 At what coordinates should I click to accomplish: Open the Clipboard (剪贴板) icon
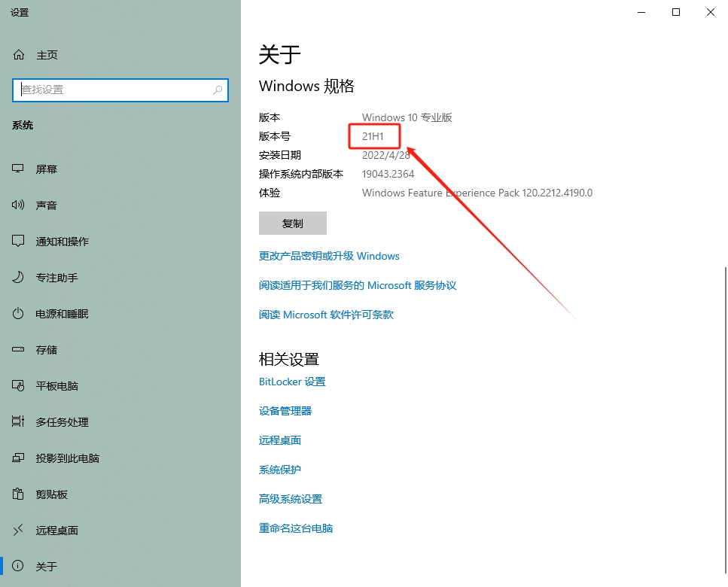19,494
